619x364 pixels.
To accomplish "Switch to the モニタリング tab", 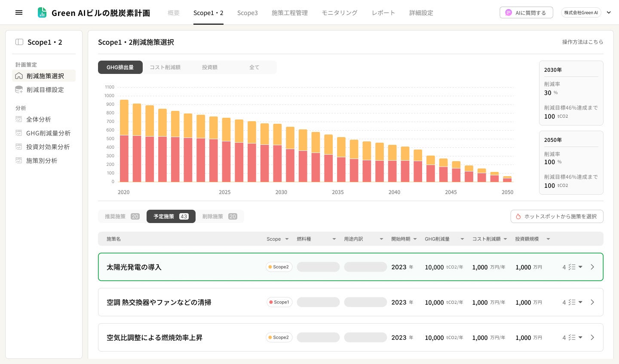I will pyautogui.click(x=340, y=13).
